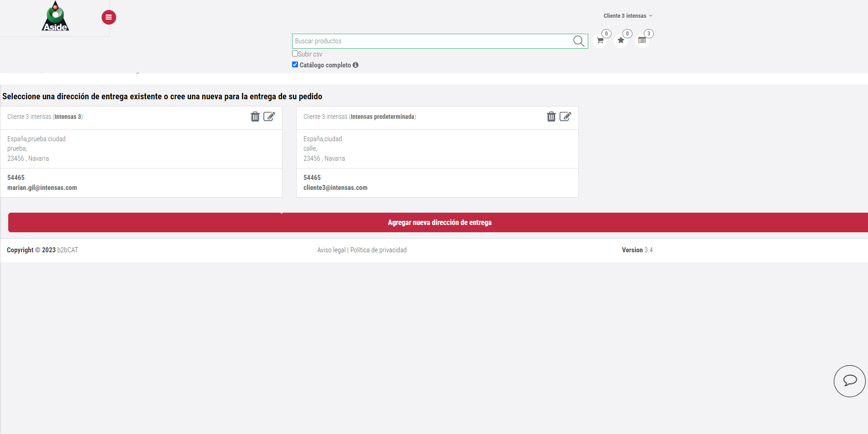Viewport: 868px width, 434px height.
Task: Open the chat bubble widget
Action: (849, 381)
